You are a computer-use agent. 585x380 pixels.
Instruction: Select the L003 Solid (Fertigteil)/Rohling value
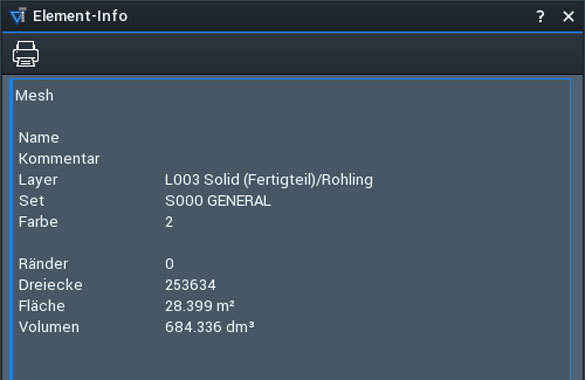(269, 180)
